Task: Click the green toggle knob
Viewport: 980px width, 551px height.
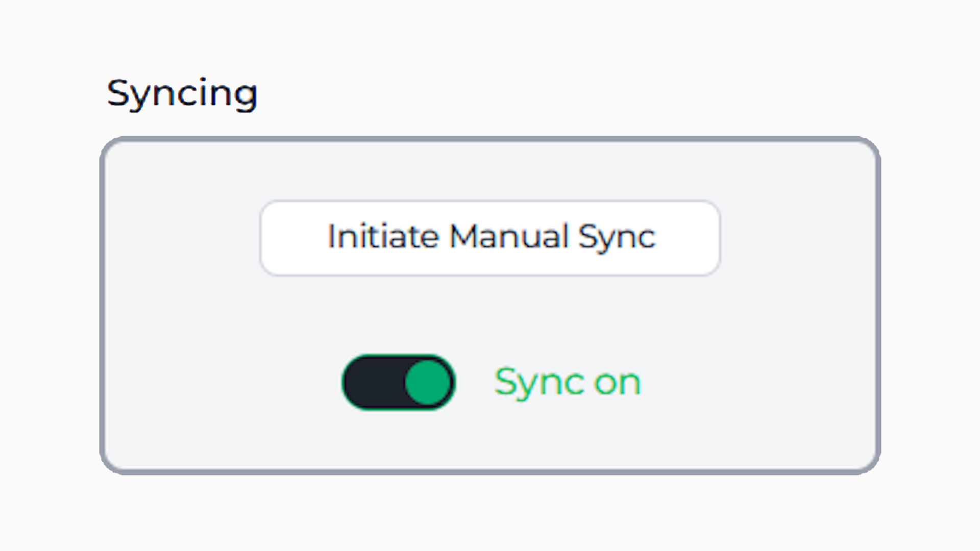Action: coord(426,383)
